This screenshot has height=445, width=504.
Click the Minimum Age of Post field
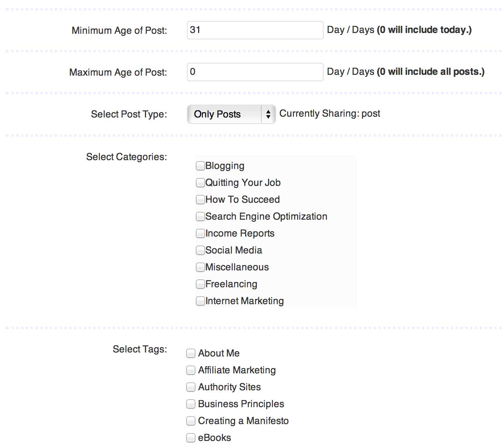pyautogui.click(x=255, y=30)
